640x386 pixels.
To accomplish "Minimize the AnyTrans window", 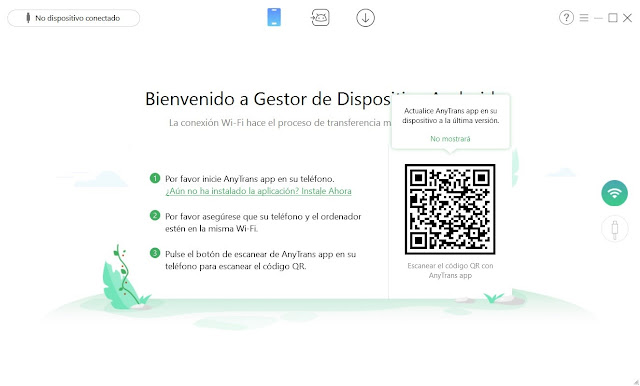I will coord(598,18).
